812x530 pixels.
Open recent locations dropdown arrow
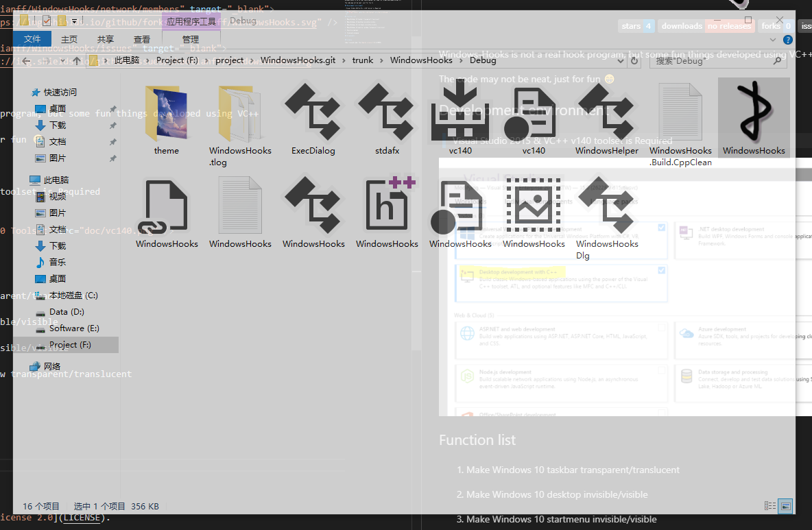[62, 61]
